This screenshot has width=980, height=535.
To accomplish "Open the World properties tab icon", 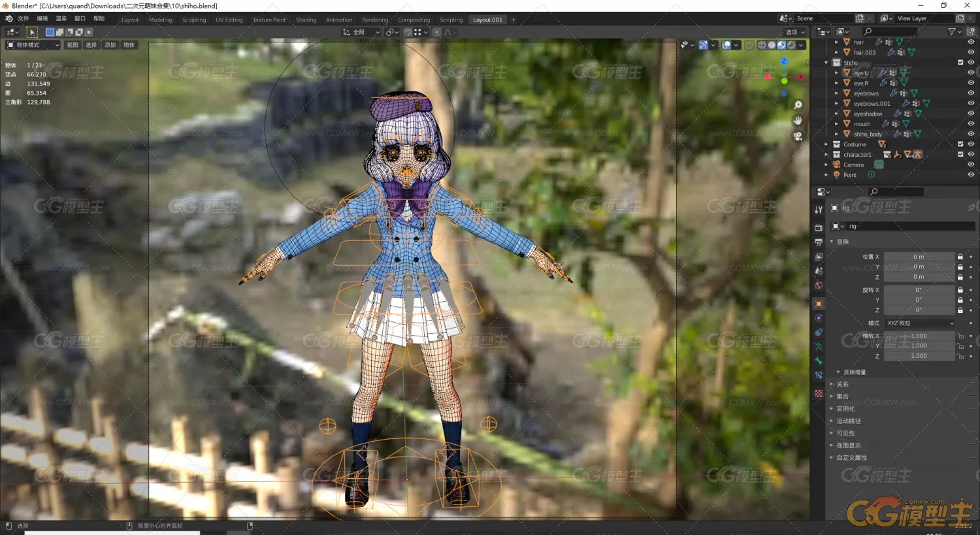I will tap(819, 285).
